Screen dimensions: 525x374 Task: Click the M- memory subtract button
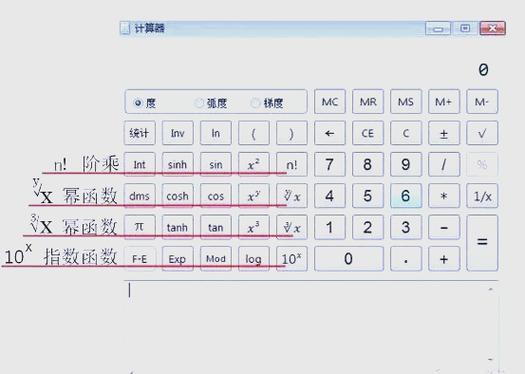tap(482, 101)
